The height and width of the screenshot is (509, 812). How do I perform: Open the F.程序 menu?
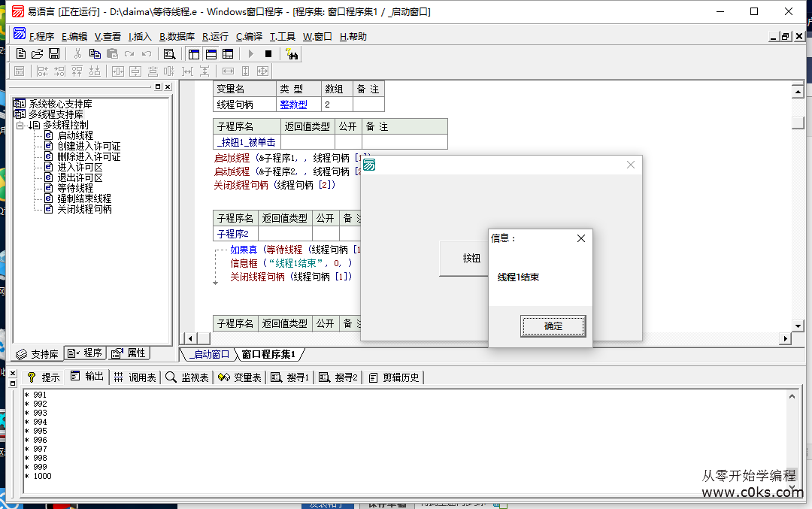41,37
